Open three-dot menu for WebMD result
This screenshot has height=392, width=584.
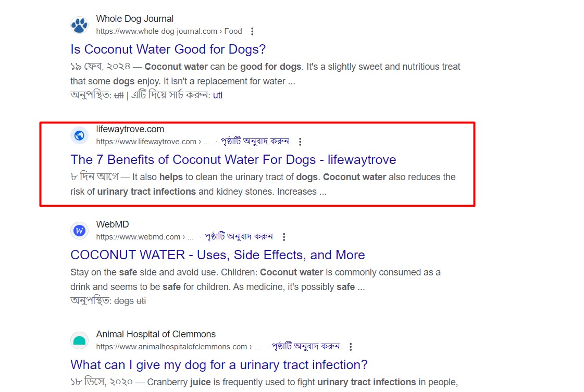(284, 237)
